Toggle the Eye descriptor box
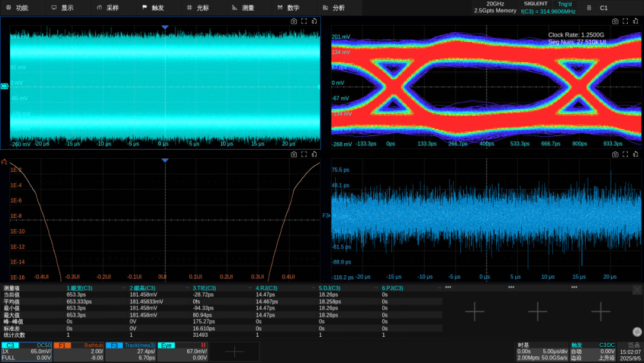644x363 pixels. 182,351
